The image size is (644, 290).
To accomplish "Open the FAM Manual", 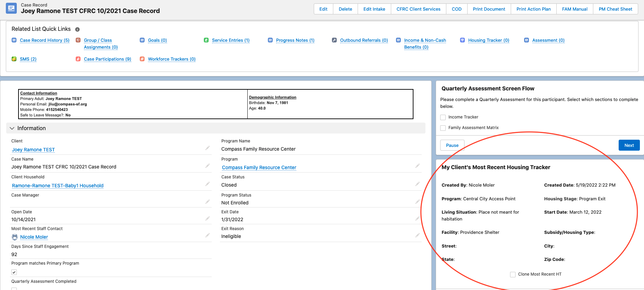I will pos(575,9).
